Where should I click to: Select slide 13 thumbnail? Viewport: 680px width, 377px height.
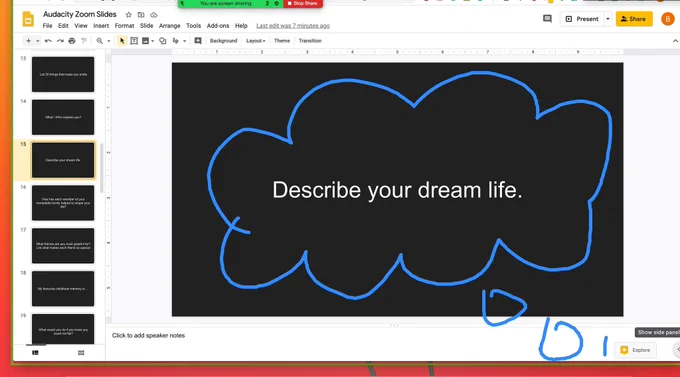[x=63, y=74]
